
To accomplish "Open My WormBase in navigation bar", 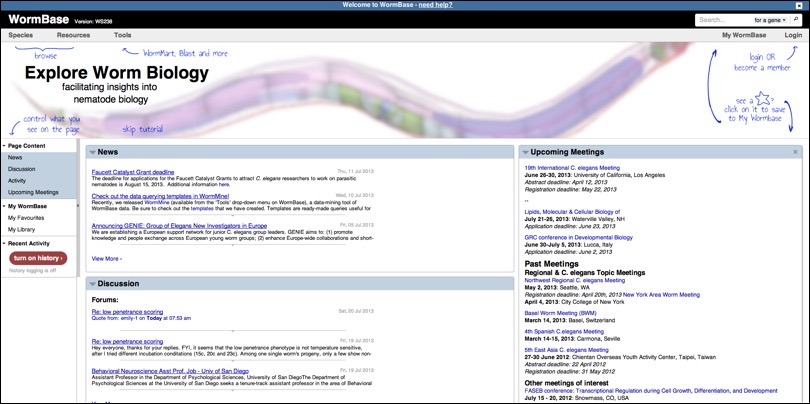I will point(744,35).
